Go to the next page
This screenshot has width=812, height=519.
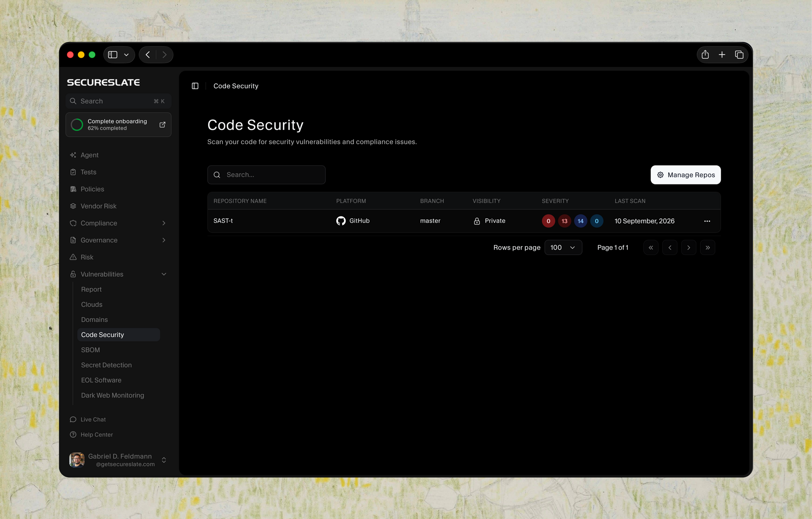pyautogui.click(x=689, y=247)
